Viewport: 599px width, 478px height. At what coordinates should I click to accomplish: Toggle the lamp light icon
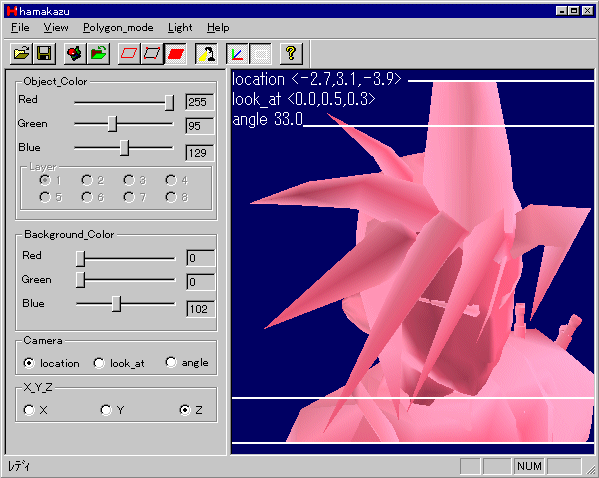pyautogui.click(x=206, y=53)
